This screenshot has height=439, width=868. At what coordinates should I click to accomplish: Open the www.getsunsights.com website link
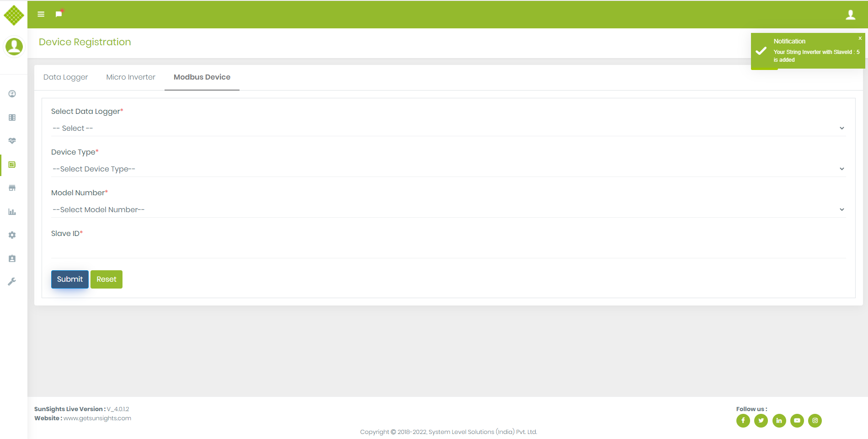point(97,418)
